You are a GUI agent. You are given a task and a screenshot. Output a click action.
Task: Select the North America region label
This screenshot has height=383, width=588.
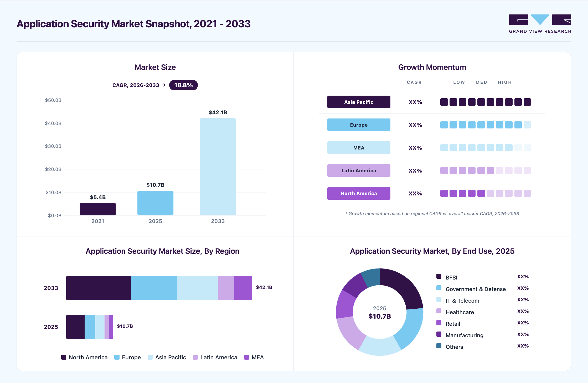click(359, 193)
